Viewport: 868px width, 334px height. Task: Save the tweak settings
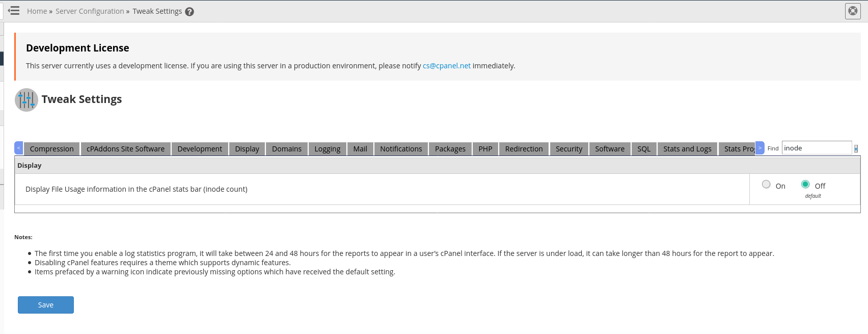[46, 305]
